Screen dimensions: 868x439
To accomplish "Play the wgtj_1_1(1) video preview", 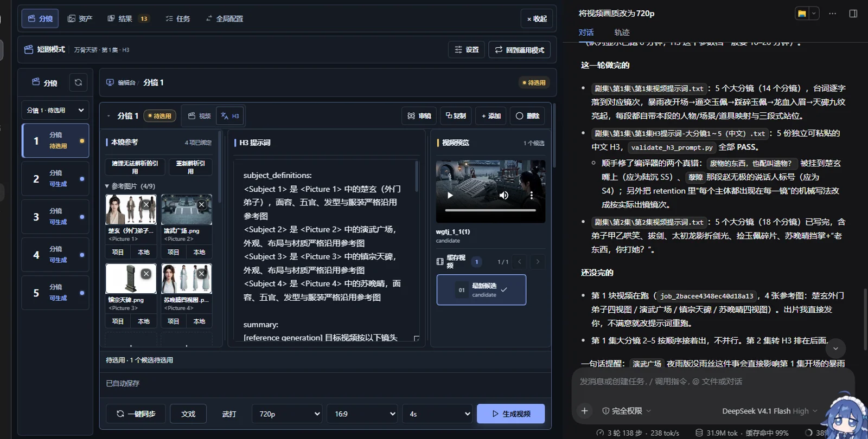I will 450,195.
